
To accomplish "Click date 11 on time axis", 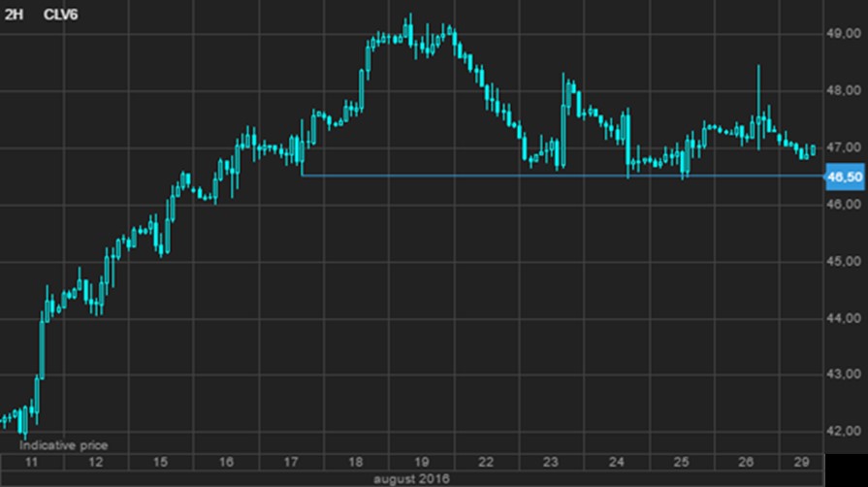I will (31, 462).
